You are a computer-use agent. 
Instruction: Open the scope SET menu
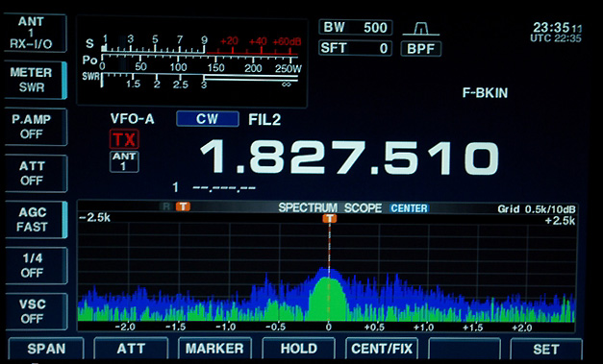546,349
